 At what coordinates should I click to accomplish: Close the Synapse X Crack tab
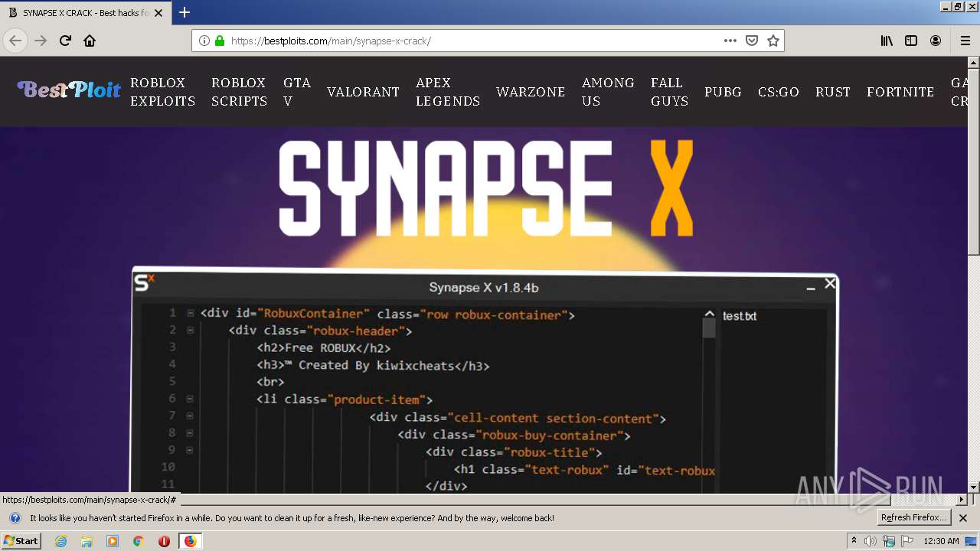(158, 13)
